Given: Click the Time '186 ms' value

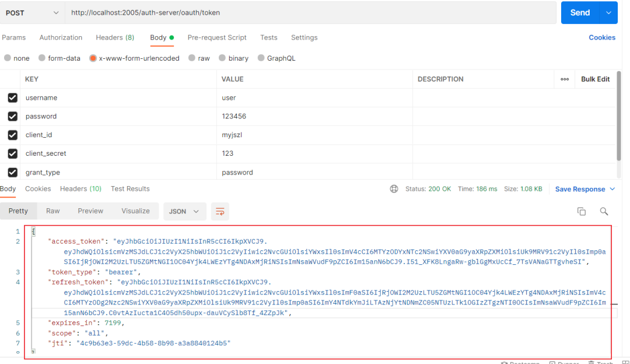Looking at the screenshot, I should click(487, 189).
